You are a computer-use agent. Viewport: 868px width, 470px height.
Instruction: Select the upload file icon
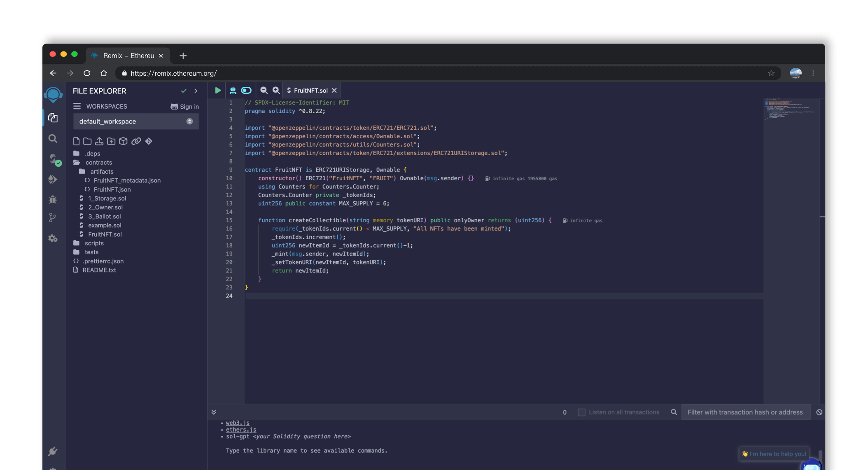[x=99, y=141]
